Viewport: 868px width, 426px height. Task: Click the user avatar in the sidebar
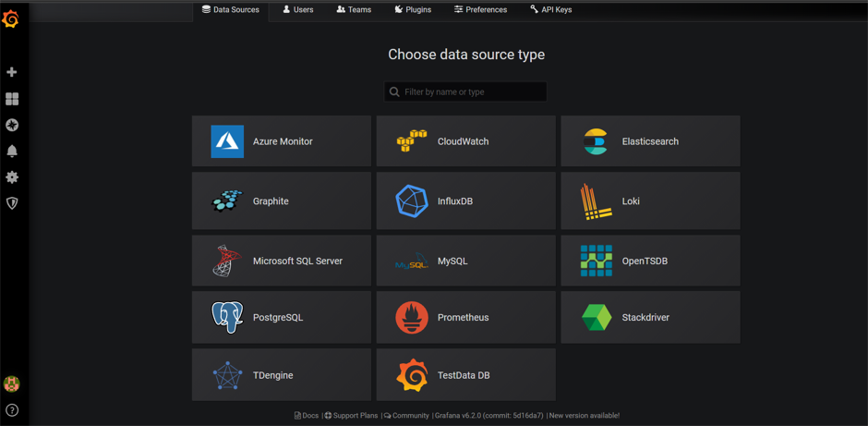12,383
